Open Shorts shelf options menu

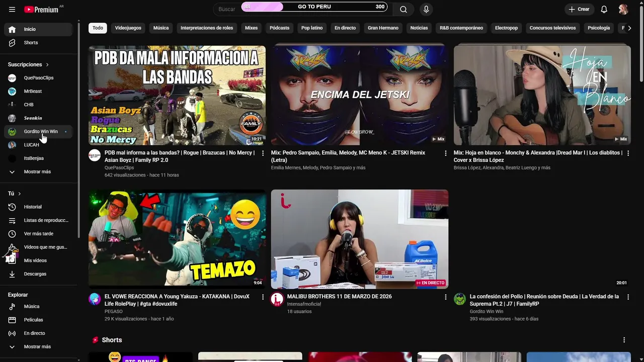tap(624, 340)
